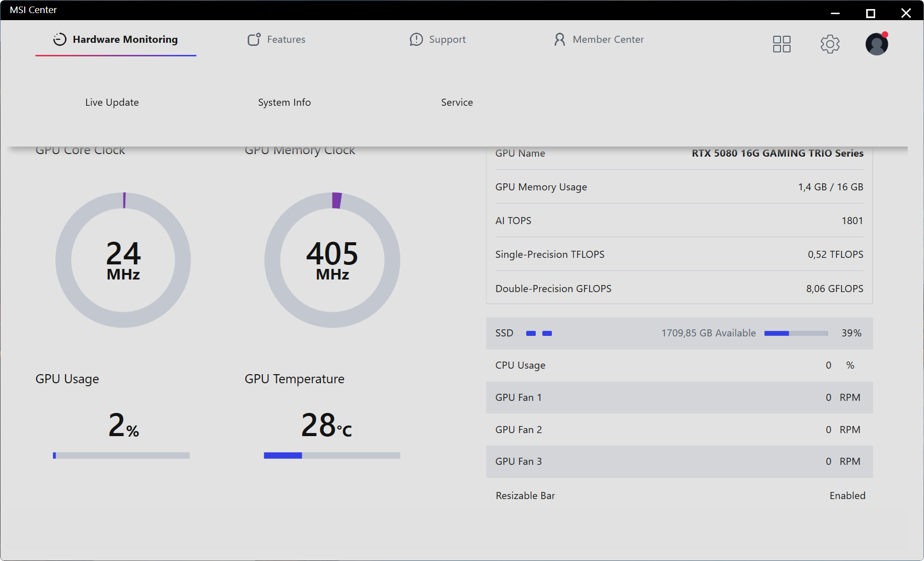The height and width of the screenshot is (561, 924).
Task: Click the GPU Usage 2% value
Action: [x=123, y=425]
